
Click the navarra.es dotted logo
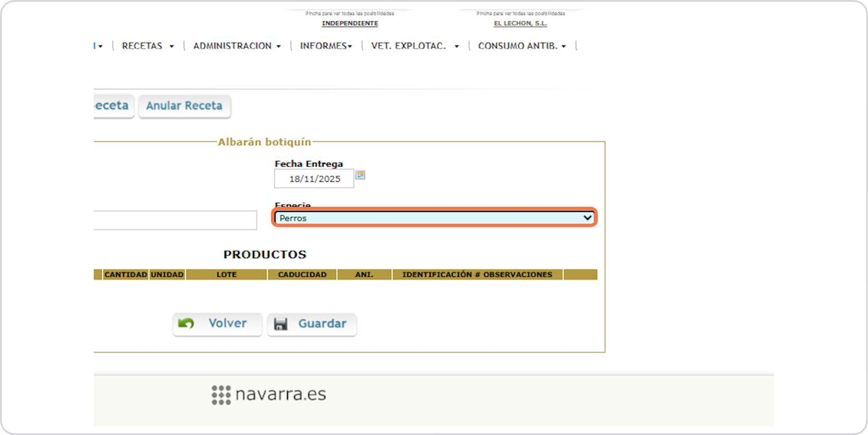(x=221, y=395)
